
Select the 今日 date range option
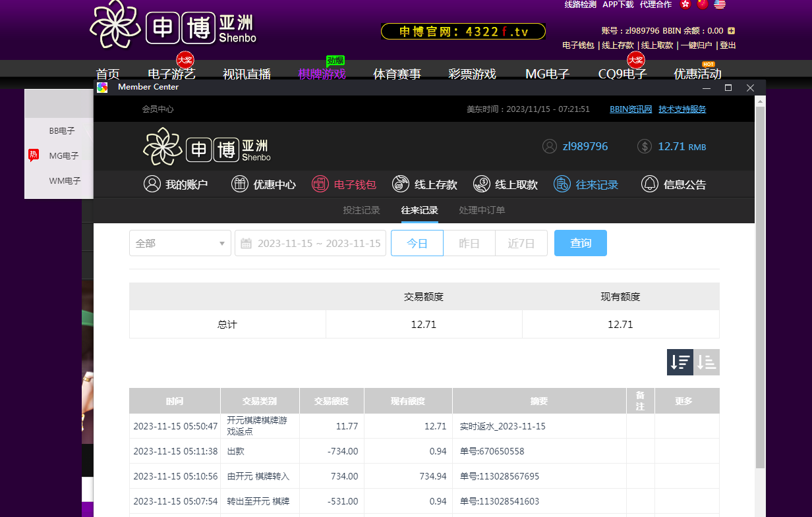pos(417,243)
